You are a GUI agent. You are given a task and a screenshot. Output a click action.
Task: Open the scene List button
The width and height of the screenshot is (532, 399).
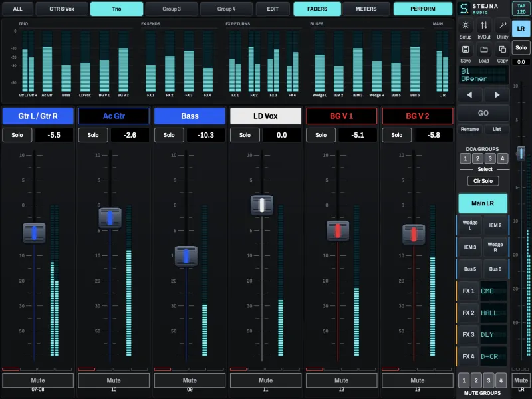tap(497, 129)
